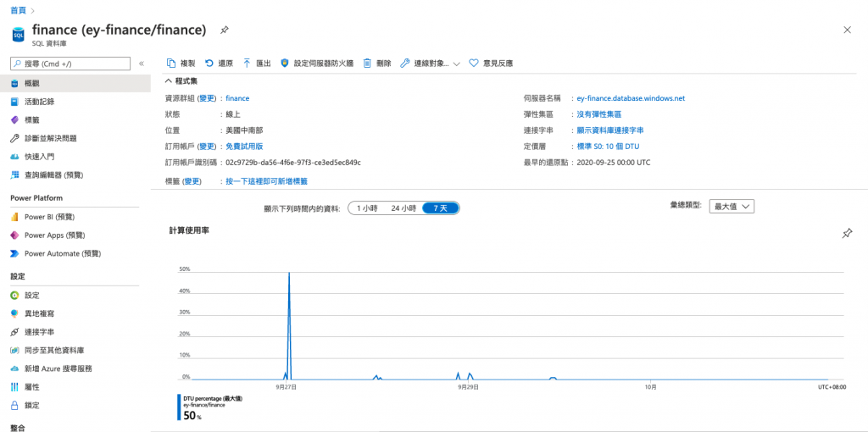Image resolution: width=868 pixels, height=432 pixels.
Task: Click the 刪除 trash can icon
Action: point(366,63)
